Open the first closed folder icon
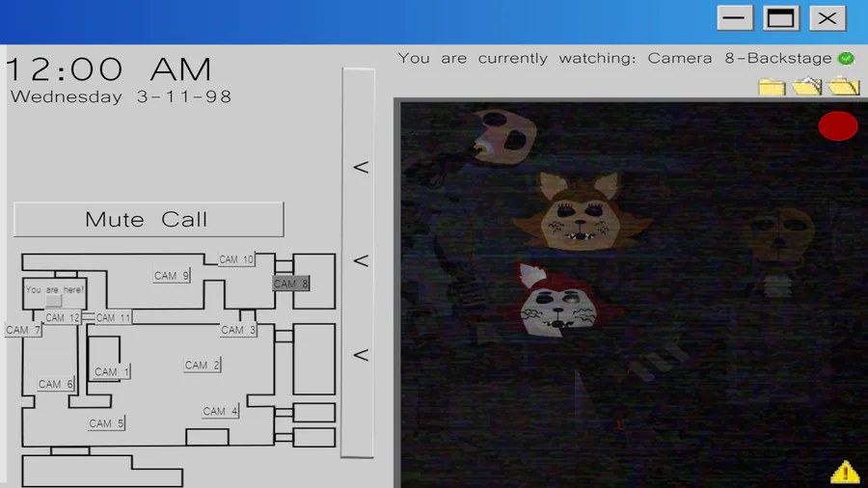This screenshot has height=488, width=868. pos(772,87)
